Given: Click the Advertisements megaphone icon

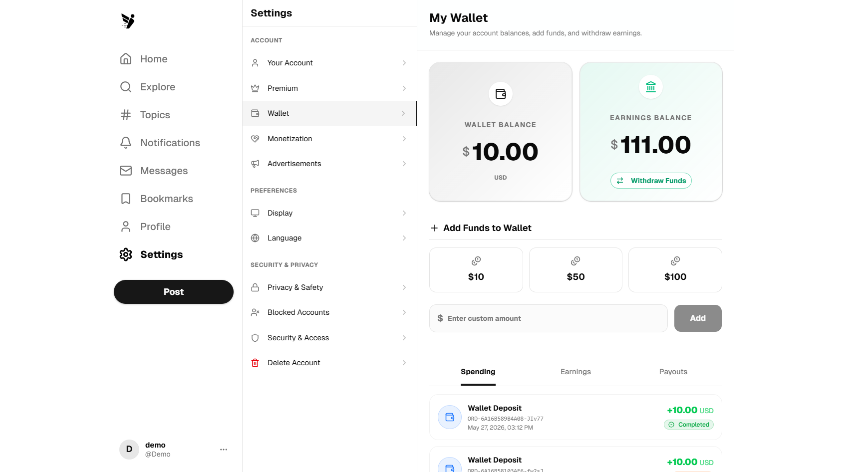Looking at the screenshot, I should pos(255,164).
